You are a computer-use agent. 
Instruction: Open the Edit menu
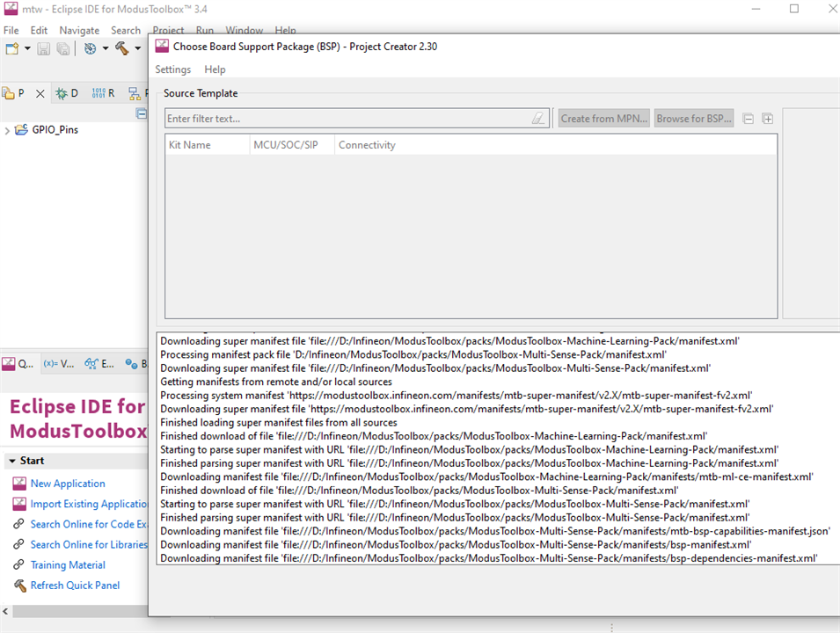pos(39,31)
